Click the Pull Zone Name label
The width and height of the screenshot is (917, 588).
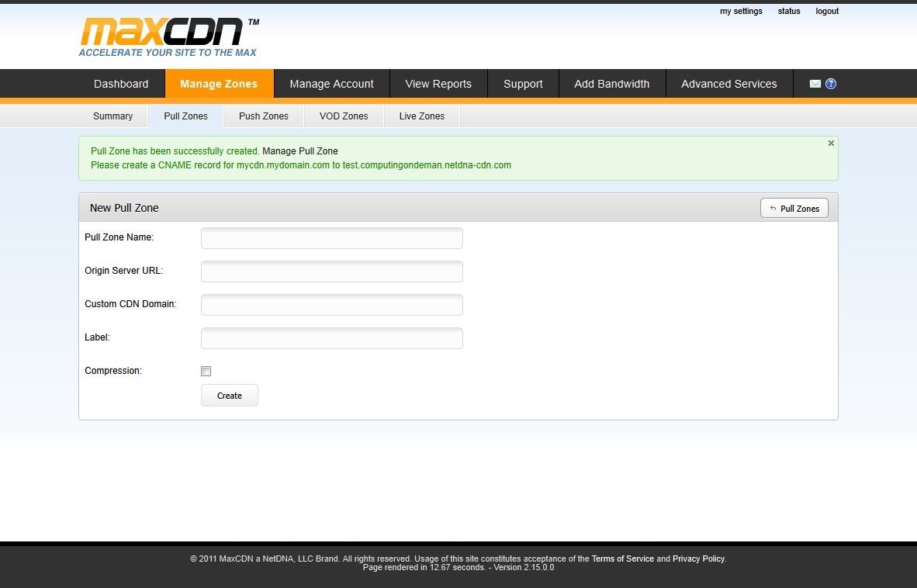[119, 237]
